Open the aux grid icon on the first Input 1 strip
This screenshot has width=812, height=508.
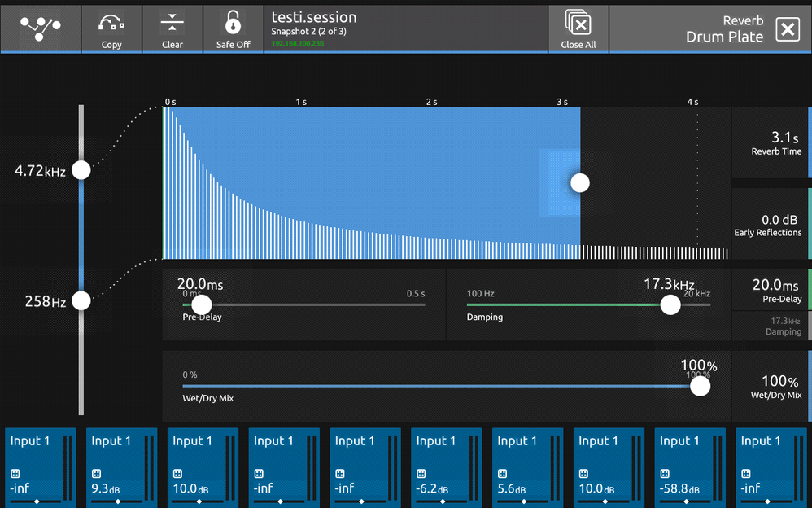coord(14,474)
